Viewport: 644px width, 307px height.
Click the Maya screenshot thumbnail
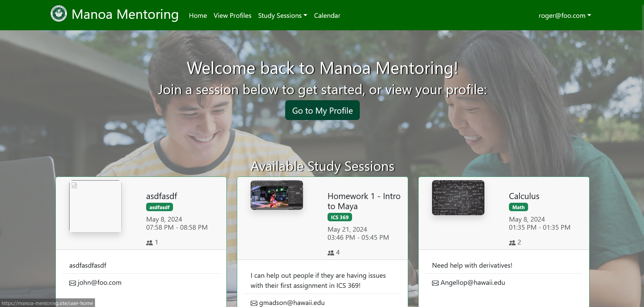tap(277, 195)
